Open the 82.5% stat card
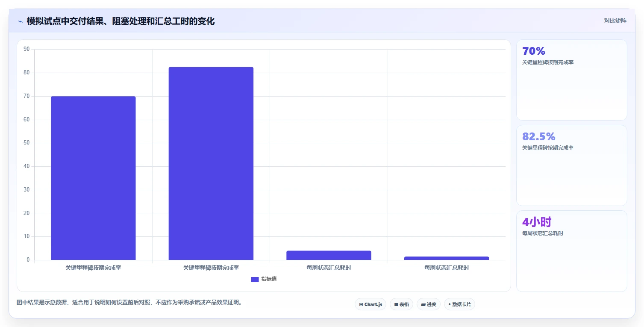644x327 pixels. 572,165
